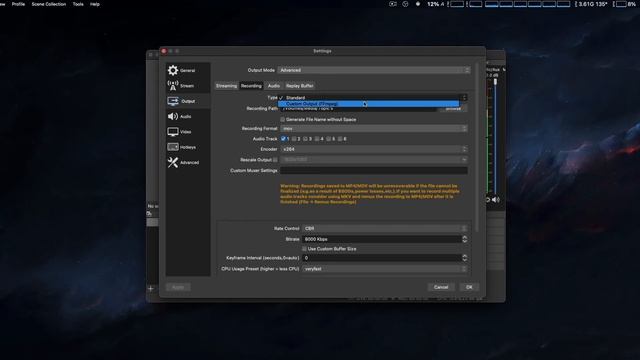Click the battery 8% indicator in menu bar
Image resolution: width=640 pixels, height=360 pixels.
[x=625, y=4]
